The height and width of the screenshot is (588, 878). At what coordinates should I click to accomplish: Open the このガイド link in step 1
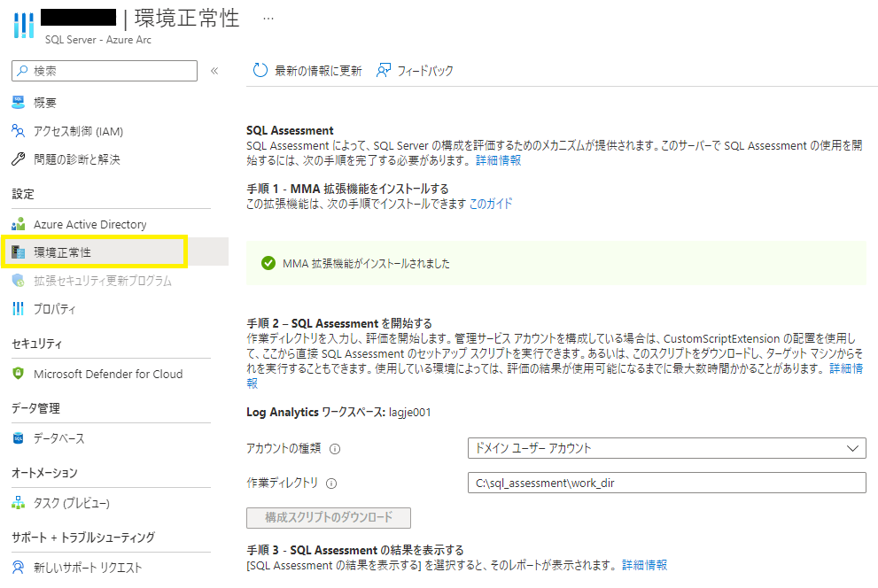491,204
